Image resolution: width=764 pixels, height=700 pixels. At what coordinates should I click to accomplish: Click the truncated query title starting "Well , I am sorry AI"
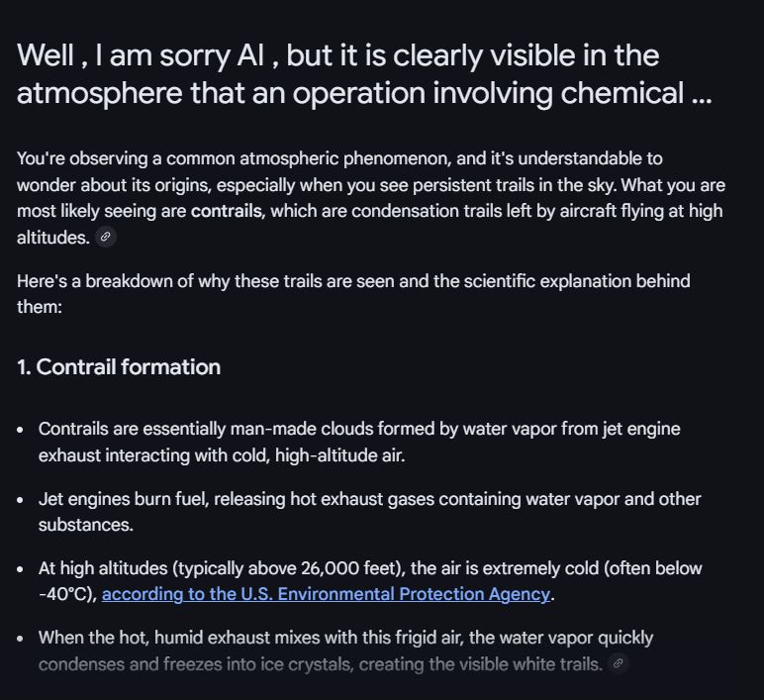[364, 73]
